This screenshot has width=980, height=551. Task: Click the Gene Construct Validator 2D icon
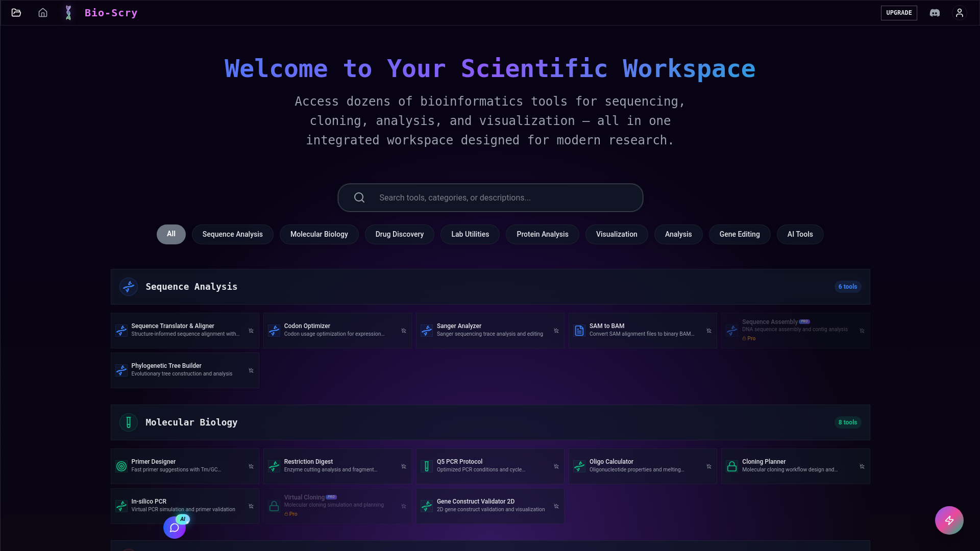click(x=427, y=506)
